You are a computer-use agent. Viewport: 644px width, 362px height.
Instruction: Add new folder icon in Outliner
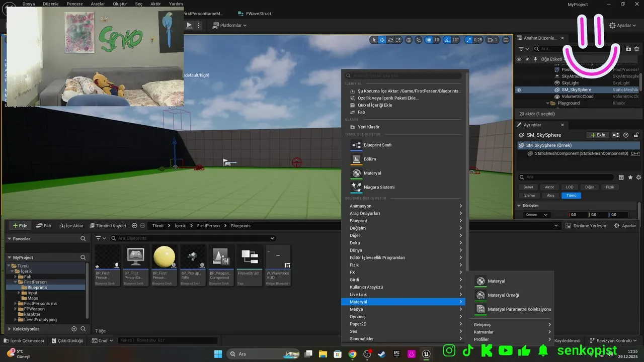pos(628,49)
